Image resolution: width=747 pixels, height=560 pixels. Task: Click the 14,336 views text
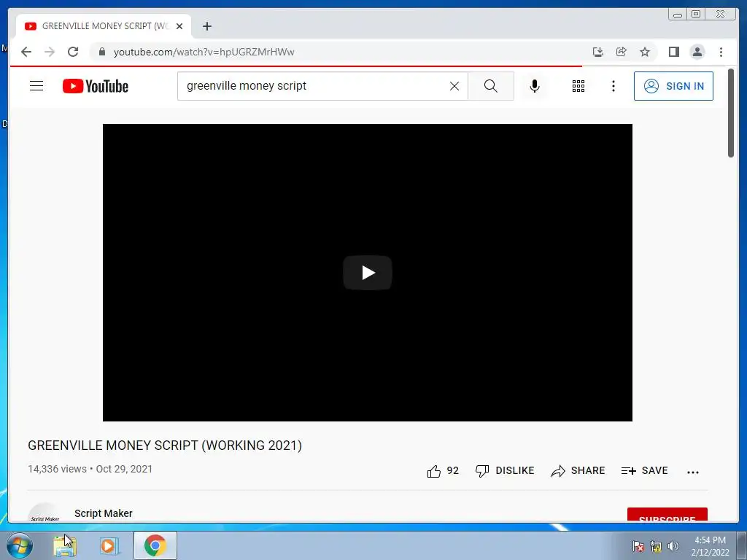coord(57,469)
